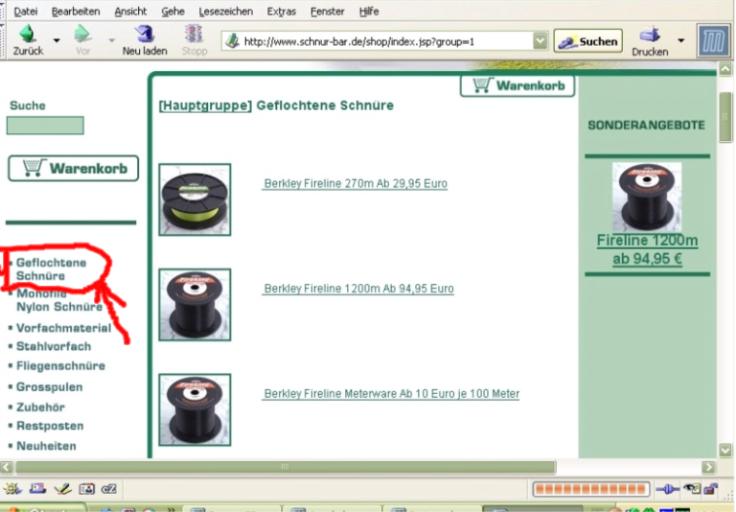Open the Gehe menu

(x=173, y=11)
